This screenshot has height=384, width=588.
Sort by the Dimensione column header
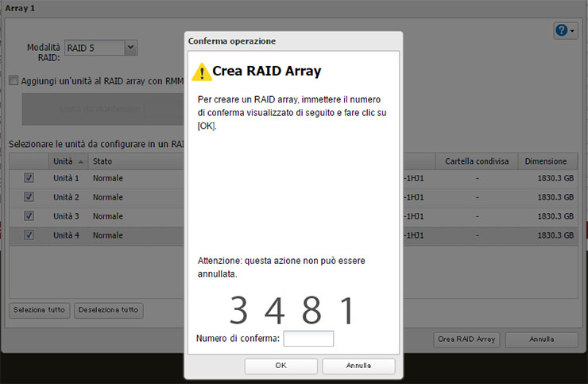[545, 161]
